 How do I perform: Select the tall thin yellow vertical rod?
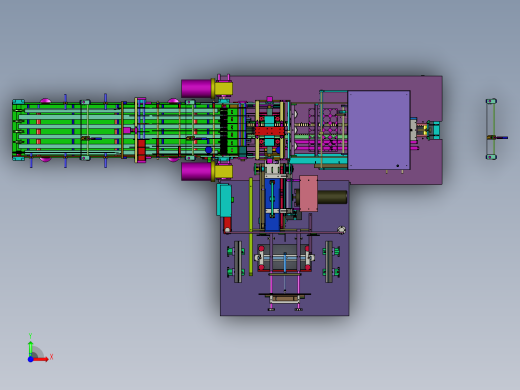(251, 227)
